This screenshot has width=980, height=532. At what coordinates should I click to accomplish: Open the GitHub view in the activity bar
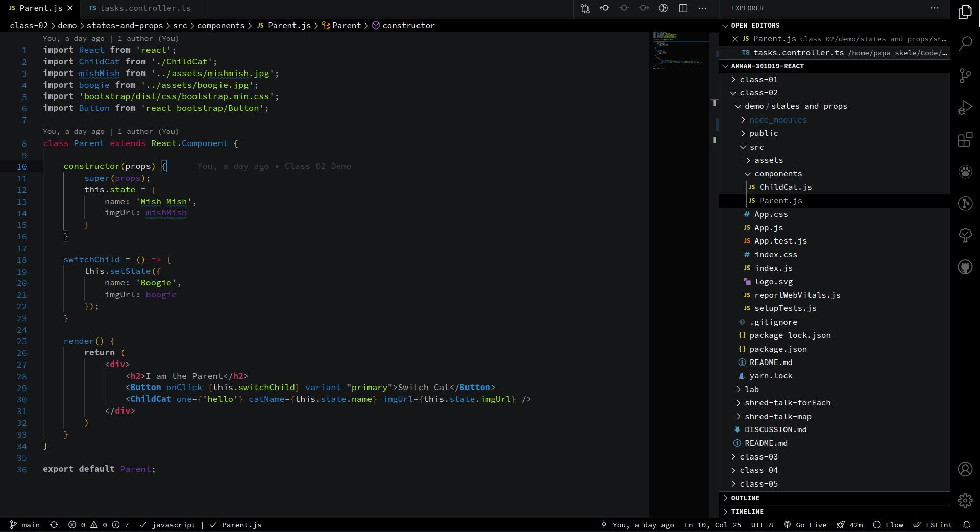[965, 267]
